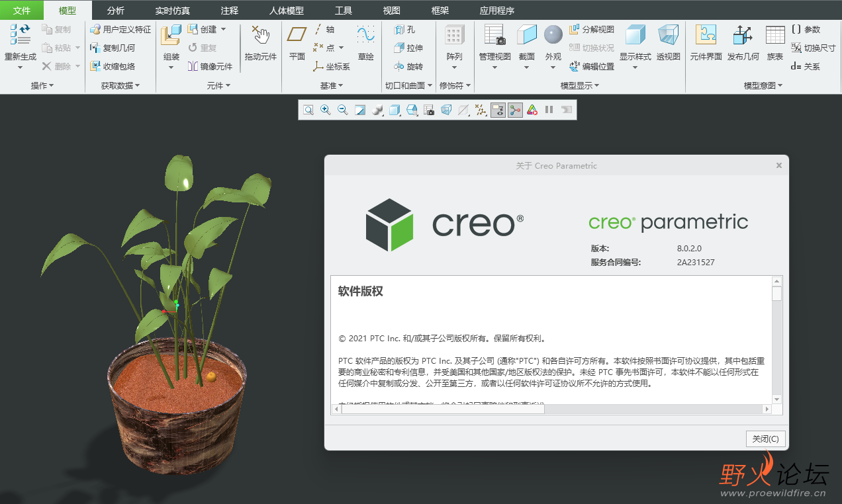Image resolution: width=842 pixels, height=504 pixels.
Task: Expand Cut and Surface (切口和曲面) group
Action: click(408, 86)
